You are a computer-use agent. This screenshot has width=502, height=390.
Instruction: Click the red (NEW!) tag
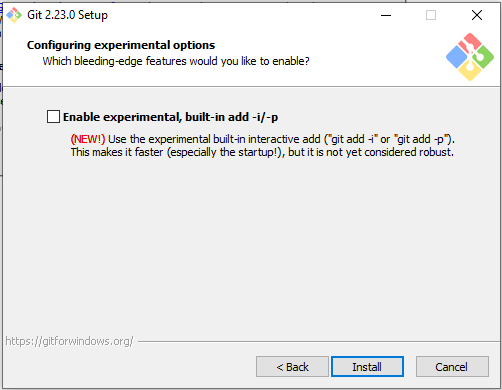(x=88, y=139)
